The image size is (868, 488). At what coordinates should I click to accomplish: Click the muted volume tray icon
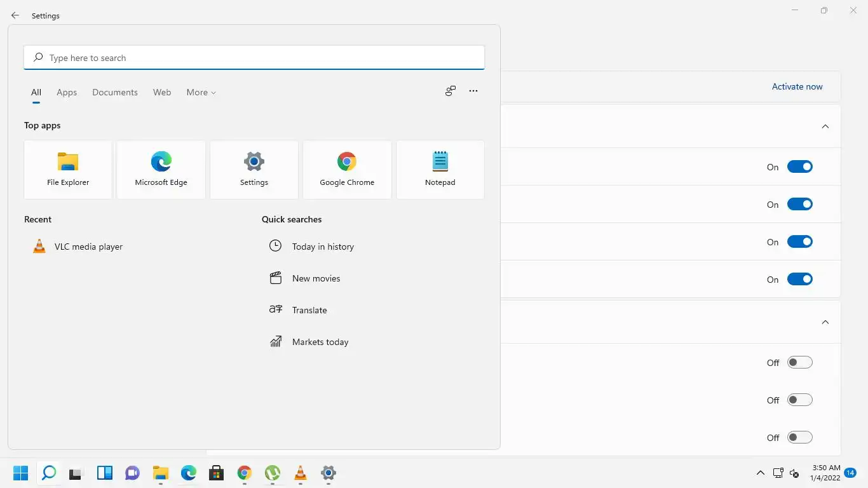point(794,473)
